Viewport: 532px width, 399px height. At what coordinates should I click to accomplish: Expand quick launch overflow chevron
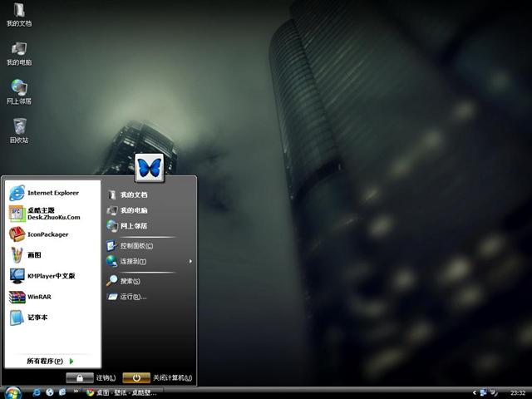[x=76, y=392]
